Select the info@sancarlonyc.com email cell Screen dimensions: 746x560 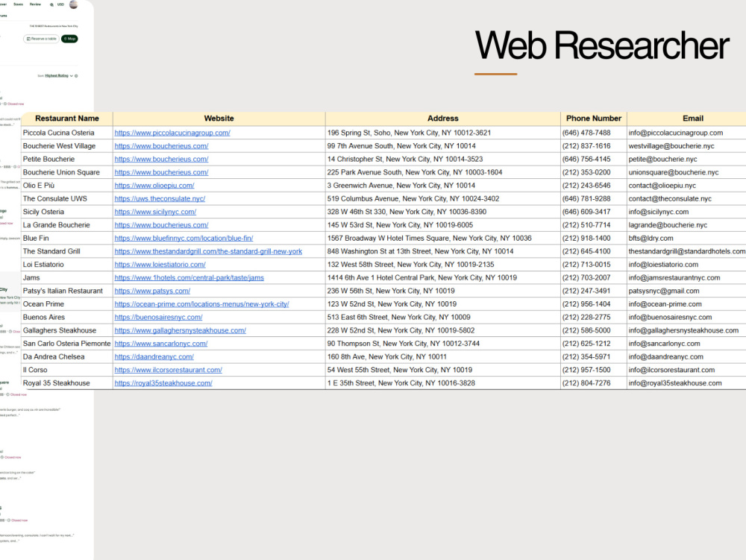[x=686, y=344]
